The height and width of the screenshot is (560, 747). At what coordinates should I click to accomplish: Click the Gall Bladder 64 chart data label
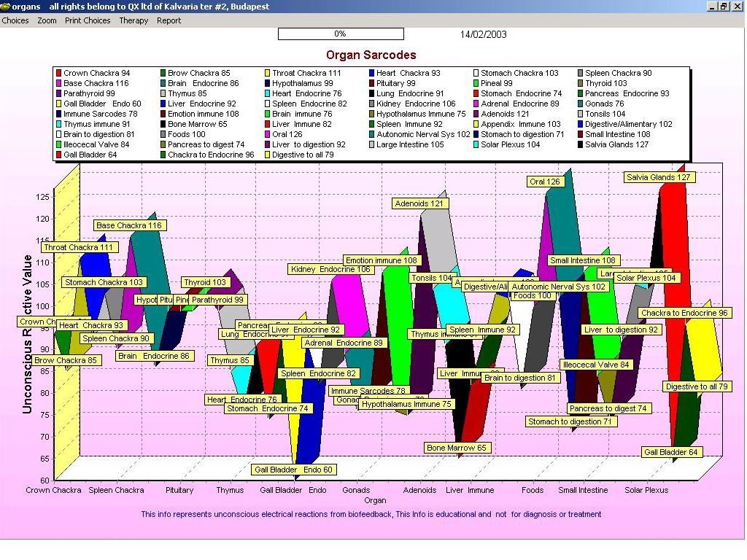coord(671,452)
